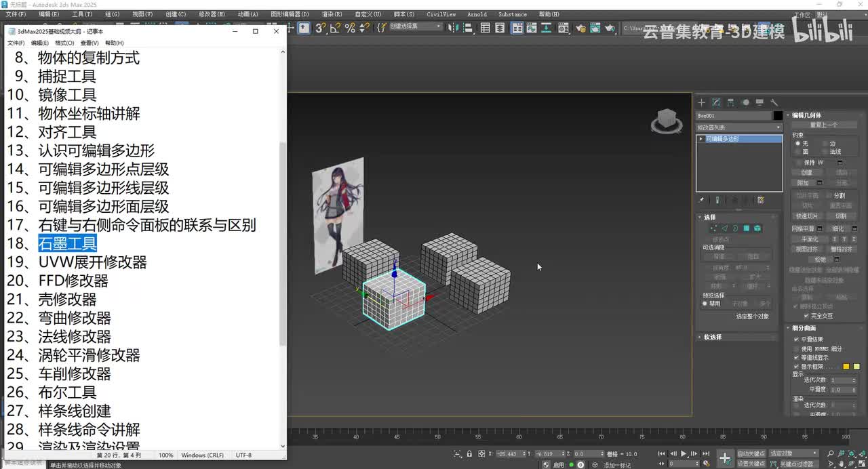This screenshot has height=469, width=868.
Task: Open the 脚本(S) menu
Action: click(404, 14)
